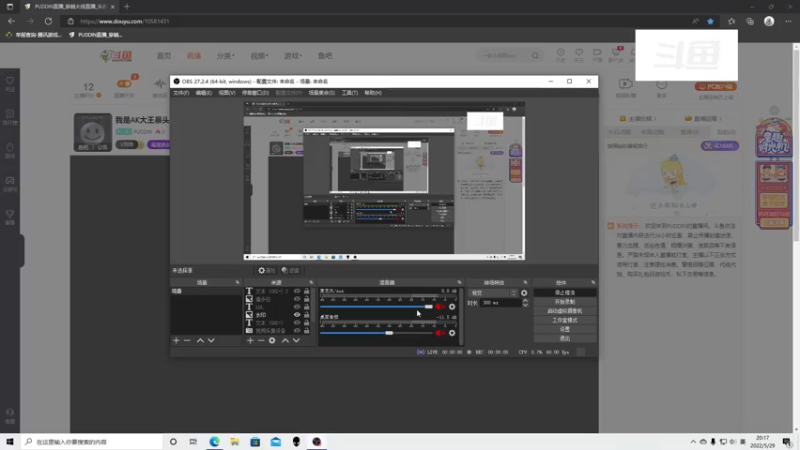800x450 pixels.
Task: Go back in the browser
Action: [11, 21]
